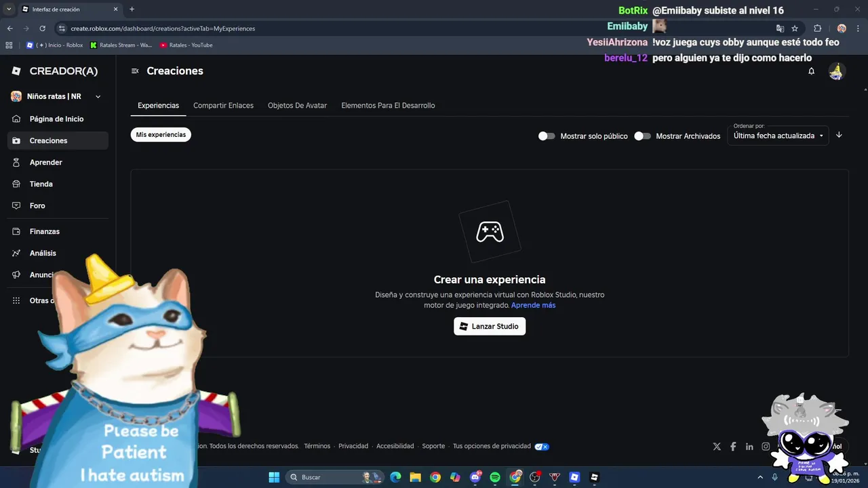
Task: Open Roblox's LinkedIn social icon
Action: [x=749, y=446]
